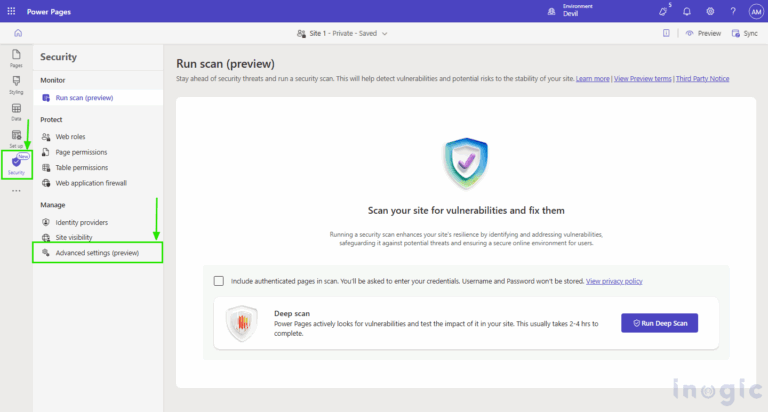768x412 pixels.
Task: Open the AM account avatar
Action: point(755,11)
